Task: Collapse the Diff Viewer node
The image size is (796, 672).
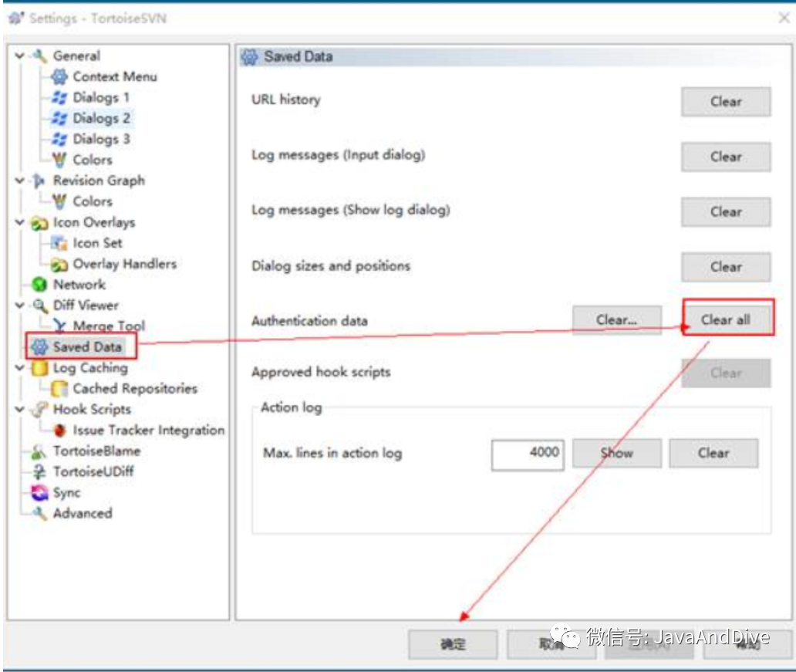Action: [20, 306]
